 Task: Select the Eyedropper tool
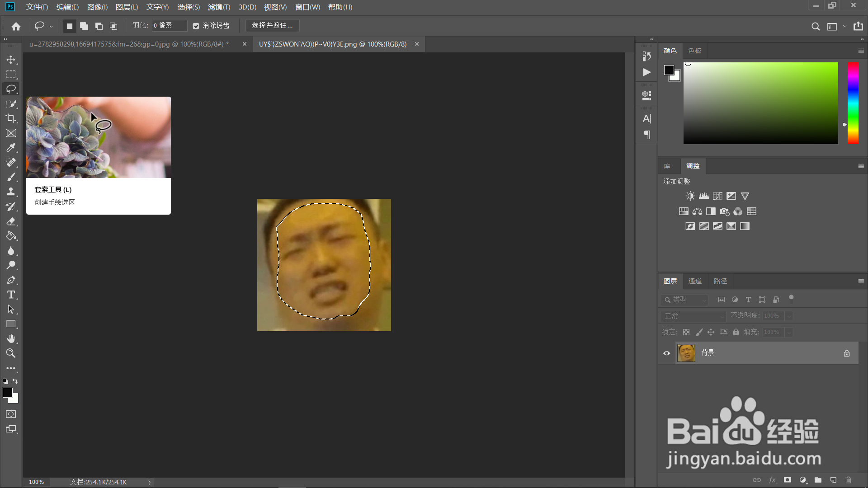click(11, 148)
